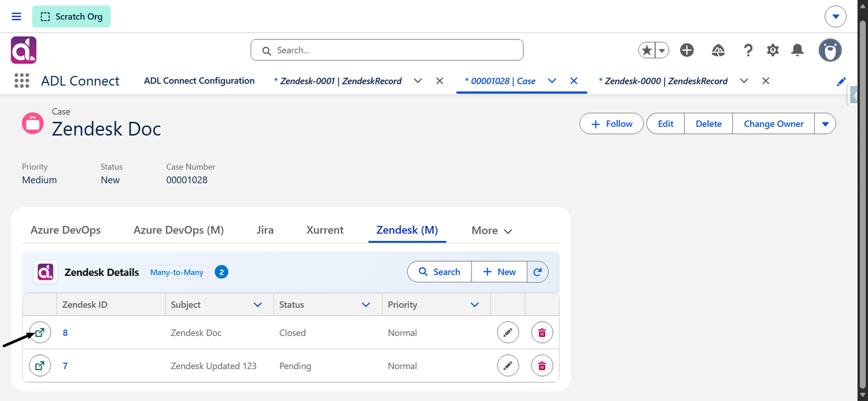
Task: Expand the favorites list dropdown arrow
Action: tap(662, 50)
